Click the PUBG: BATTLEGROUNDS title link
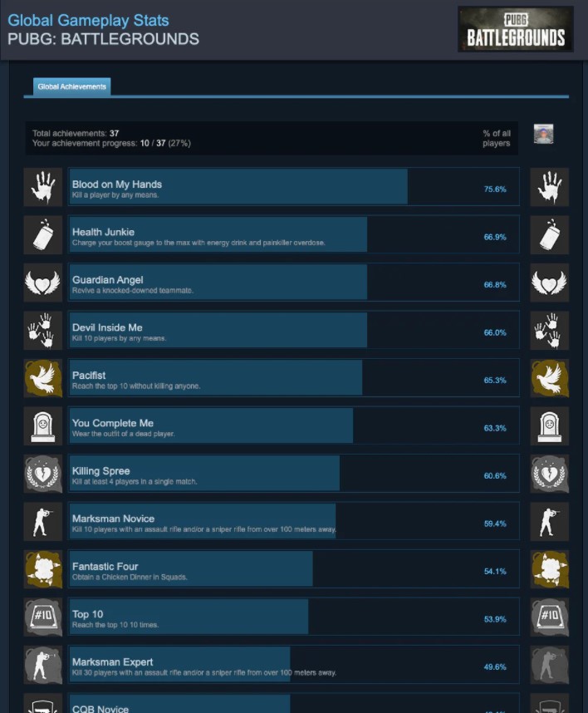Screen dimensions: 588x713 [x=103, y=39]
